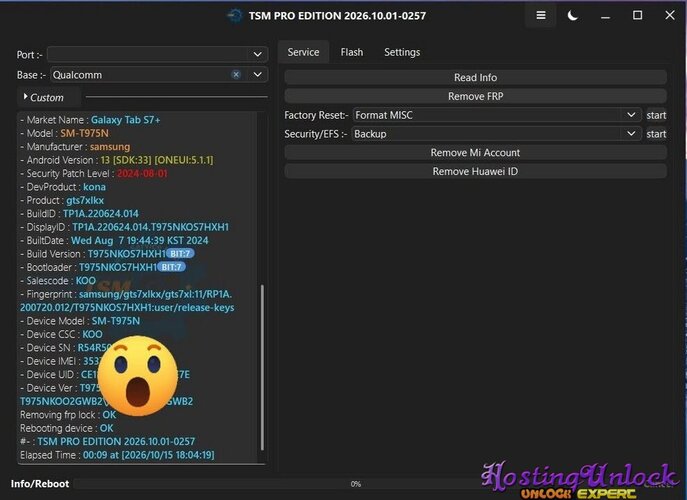Click the Fingerprint samsung/gts7xlkx line

click(126, 294)
